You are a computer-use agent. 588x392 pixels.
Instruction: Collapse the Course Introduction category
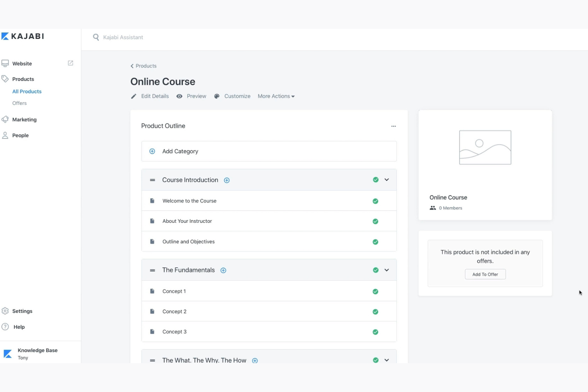pyautogui.click(x=387, y=180)
